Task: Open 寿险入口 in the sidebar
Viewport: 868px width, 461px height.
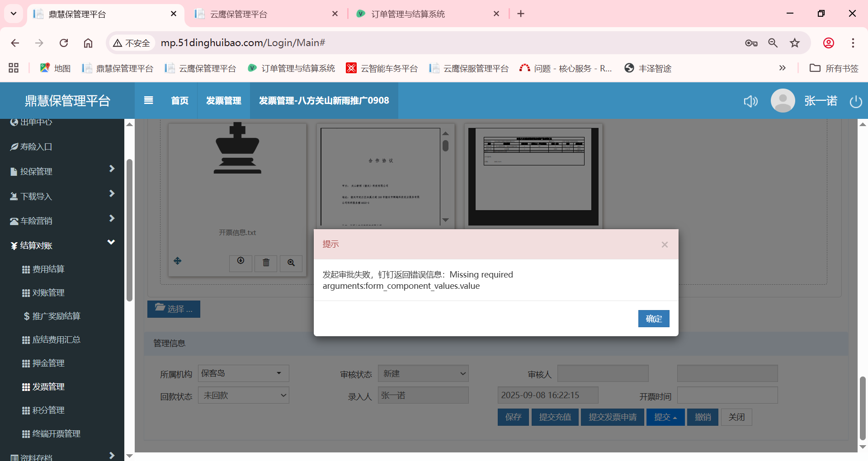Action: (x=36, y=147)
